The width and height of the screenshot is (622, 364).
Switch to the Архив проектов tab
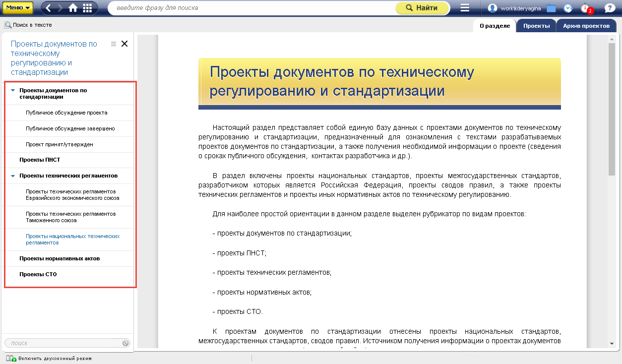click(x=586, y=26)
